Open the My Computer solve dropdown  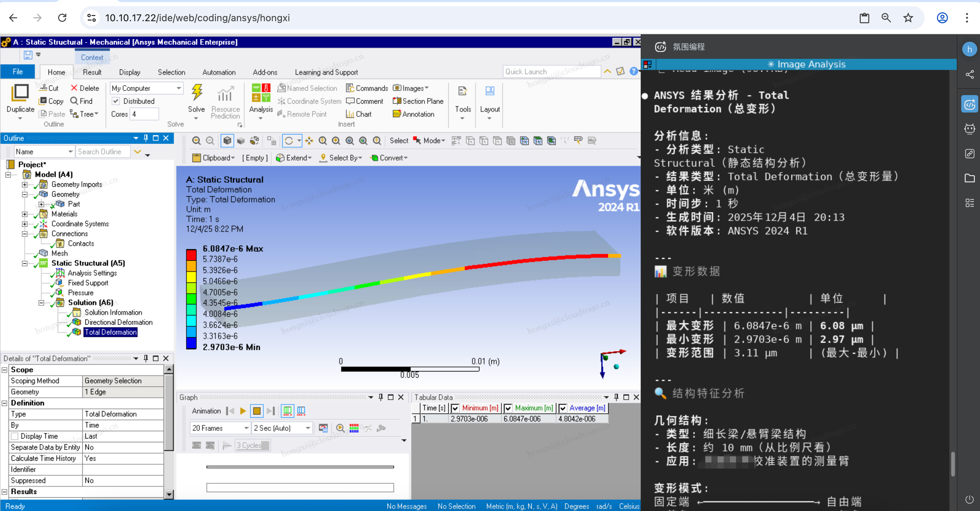(x=179, y=88)
